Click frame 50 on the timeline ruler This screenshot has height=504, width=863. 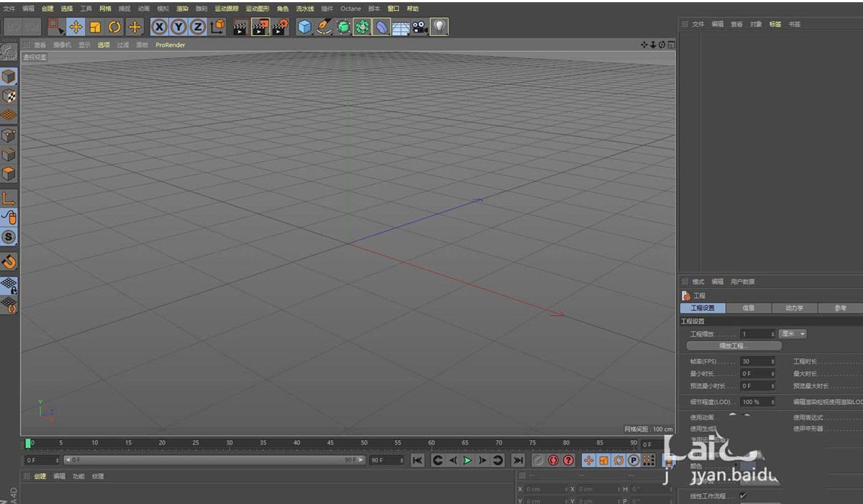(x=364, y=443)
